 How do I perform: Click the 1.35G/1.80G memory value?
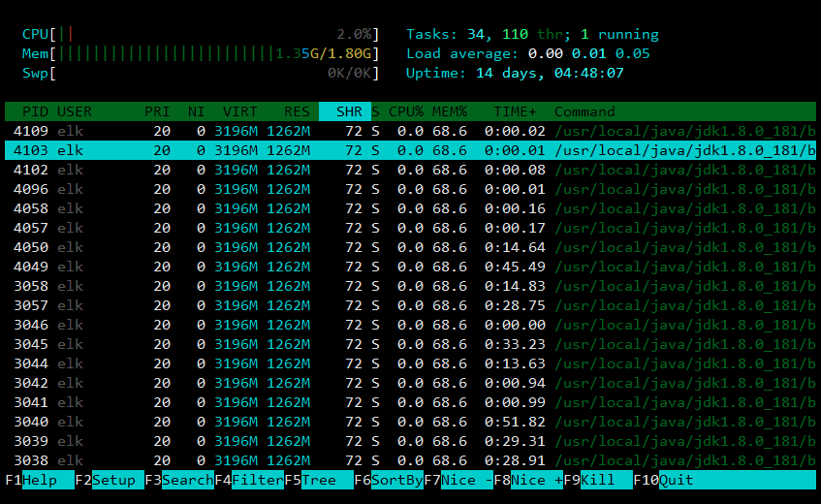[323, 53]
